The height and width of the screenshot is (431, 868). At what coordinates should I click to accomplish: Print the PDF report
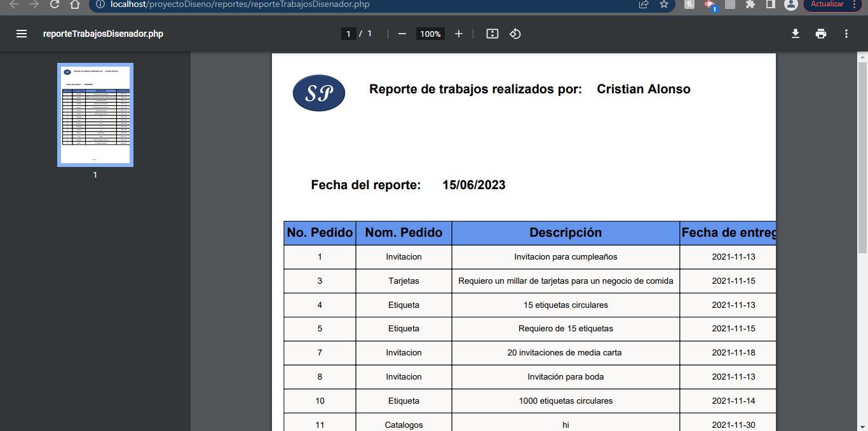821,34
